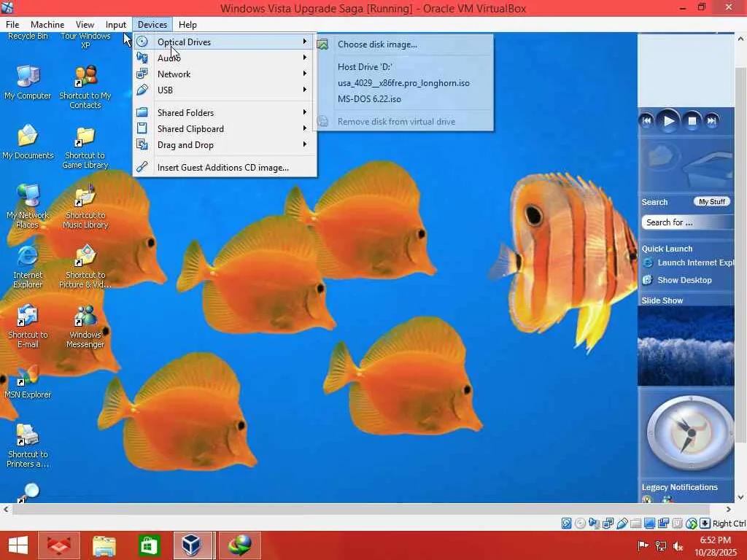Click the taskbar volume muted icon
The height and width of the screenshot is (560, 747).
point(678,545)
